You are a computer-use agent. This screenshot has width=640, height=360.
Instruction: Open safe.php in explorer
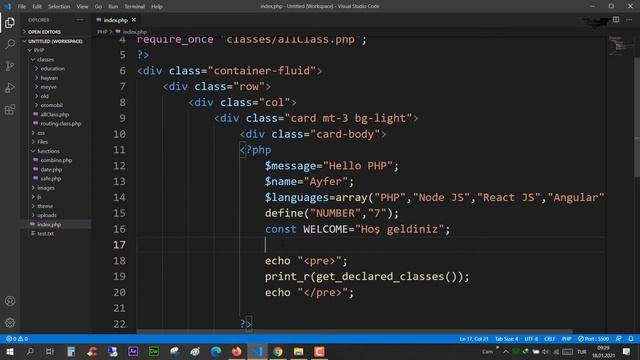coord(51,179)
